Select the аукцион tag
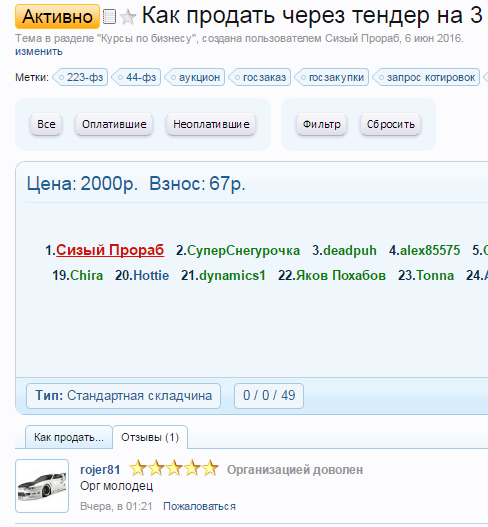 point(195,77)
